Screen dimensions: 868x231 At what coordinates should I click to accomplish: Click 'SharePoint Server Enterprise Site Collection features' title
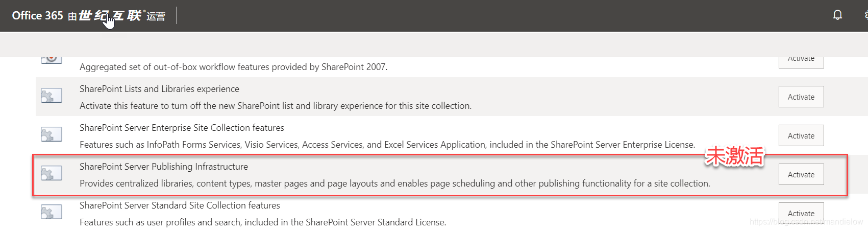tap(182, 128)
